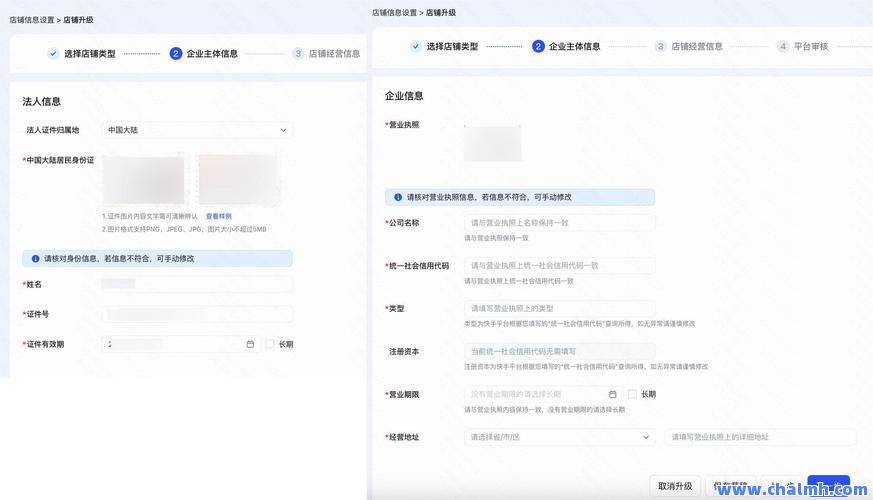Click 营业执照 uploaded image thumbnail

click(493, 144)
